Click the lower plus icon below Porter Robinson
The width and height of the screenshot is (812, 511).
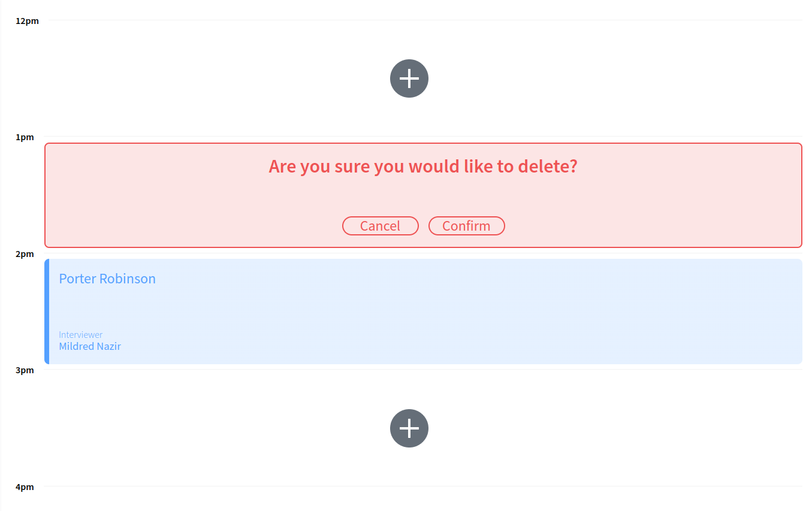pyautogui.click(x=409, y=428)
